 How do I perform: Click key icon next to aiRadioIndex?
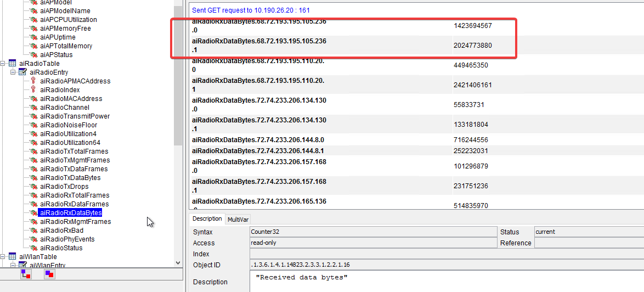pyautogui.click(x=34, y=89)
